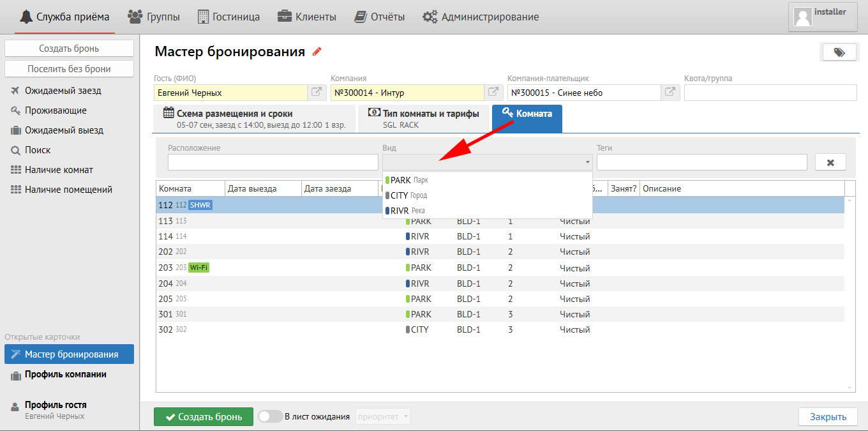Screen dimensions: 868x431
Task: Click the red pencil edit icon
Action: [x=317, y=52]
